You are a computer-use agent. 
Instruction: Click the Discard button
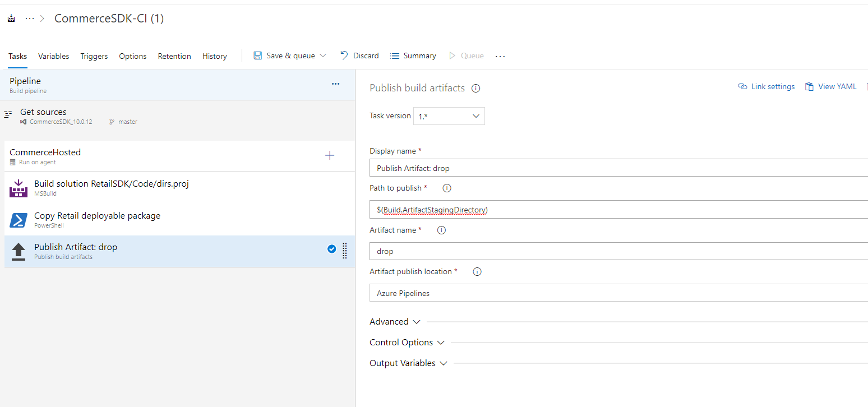point(359,55)
